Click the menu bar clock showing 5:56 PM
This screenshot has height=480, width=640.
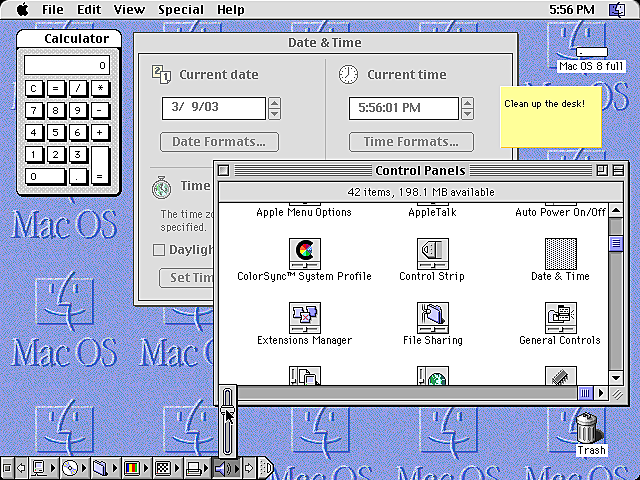point(571,9)
